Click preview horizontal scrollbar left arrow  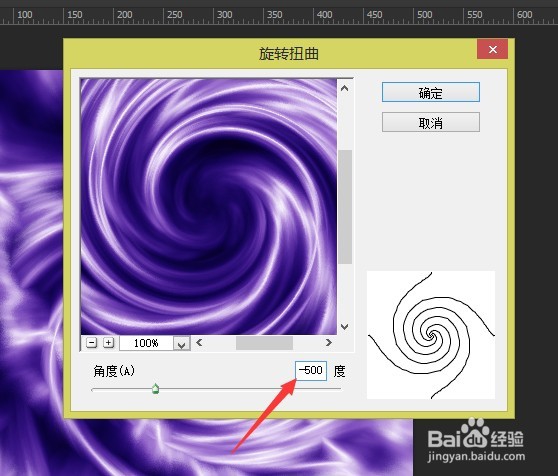tap(199, 343)
